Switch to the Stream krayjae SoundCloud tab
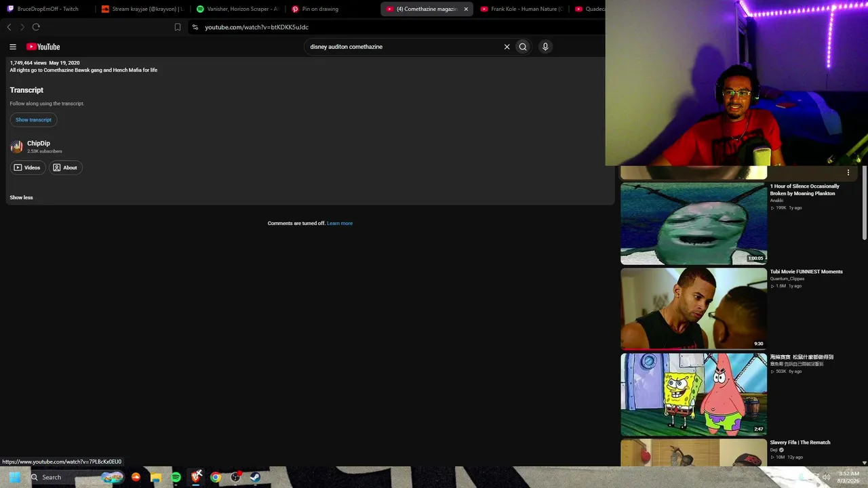The height and width of the screenshot is (488, 868). point(142,9)
